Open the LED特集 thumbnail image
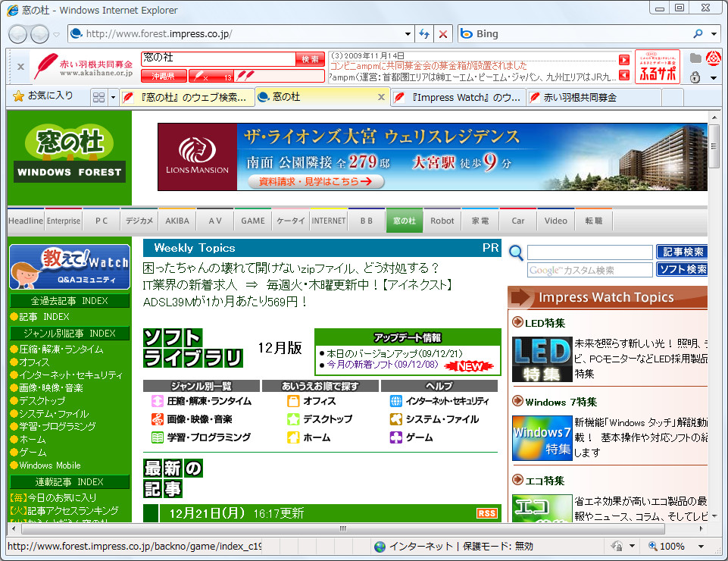728x561 pixels. (x=542, y=359)
